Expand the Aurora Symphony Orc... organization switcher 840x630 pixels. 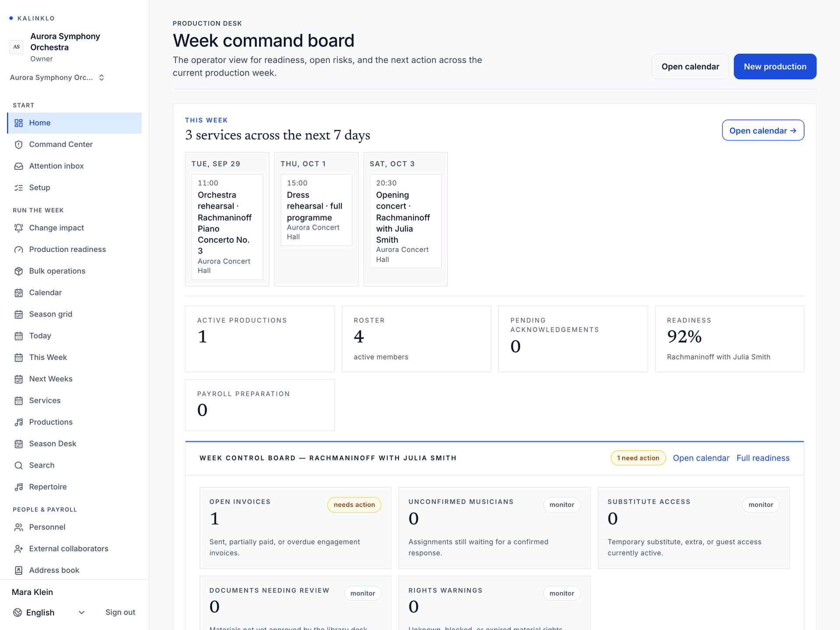coord(57,77)
